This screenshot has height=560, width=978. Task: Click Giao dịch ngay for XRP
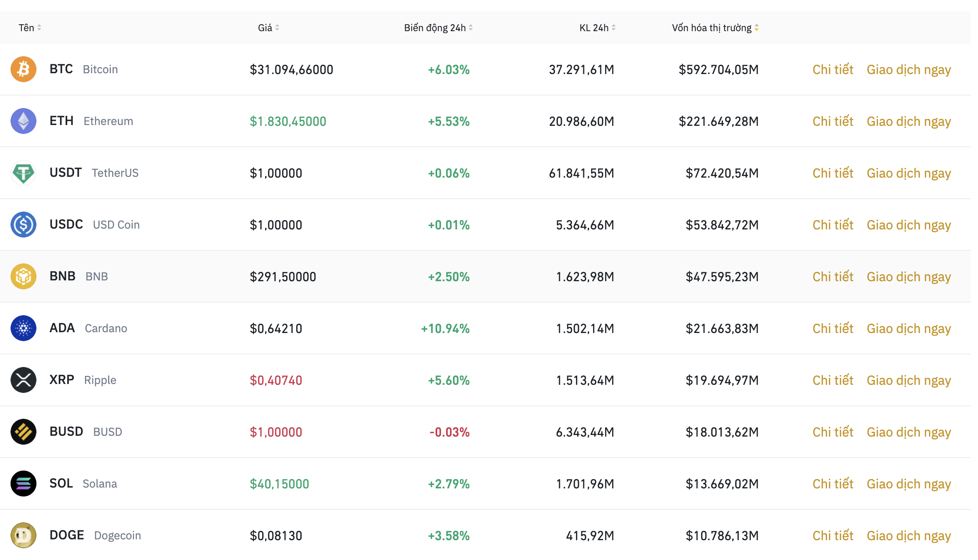[x=909, y=381]
